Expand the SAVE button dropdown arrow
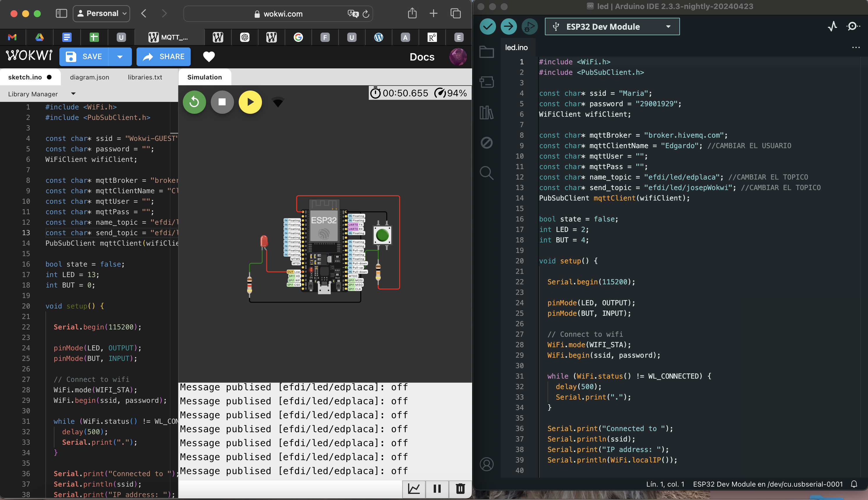Screen dimensions: 868x500 coord(120,57)
